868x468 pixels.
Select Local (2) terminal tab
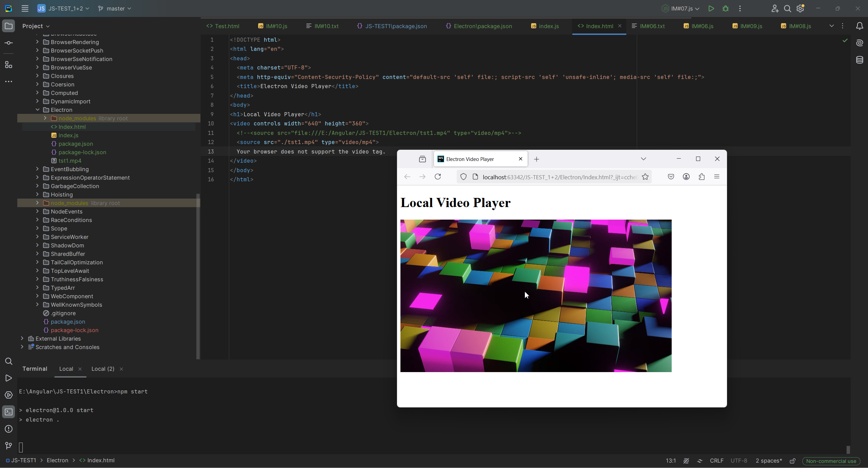coord(103,369)
